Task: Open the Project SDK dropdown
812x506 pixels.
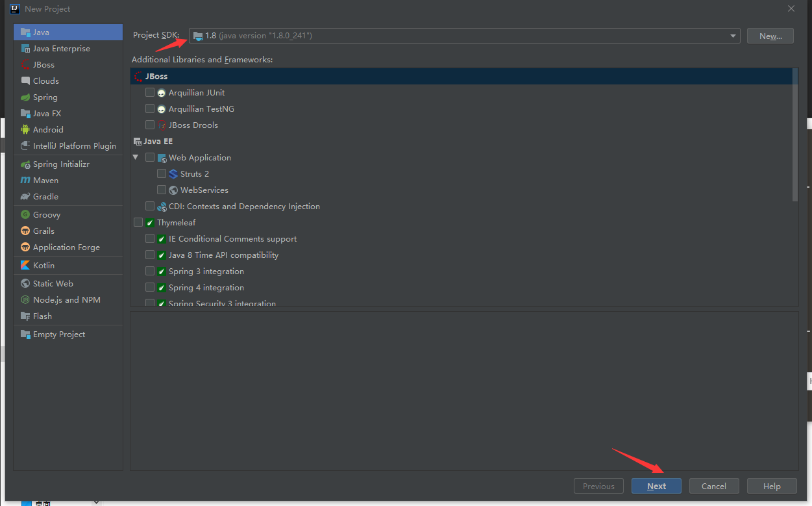Action: pyautogui.click(x=465, y=36)
